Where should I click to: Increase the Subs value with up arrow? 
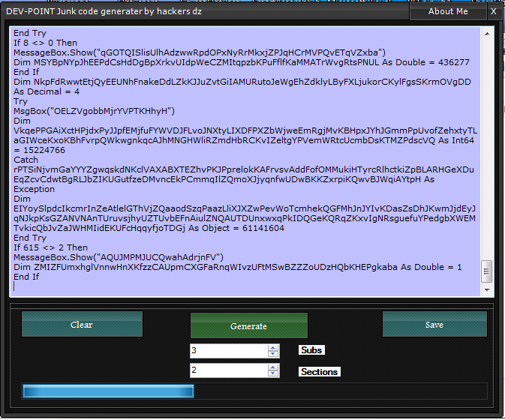coord(273,347)
